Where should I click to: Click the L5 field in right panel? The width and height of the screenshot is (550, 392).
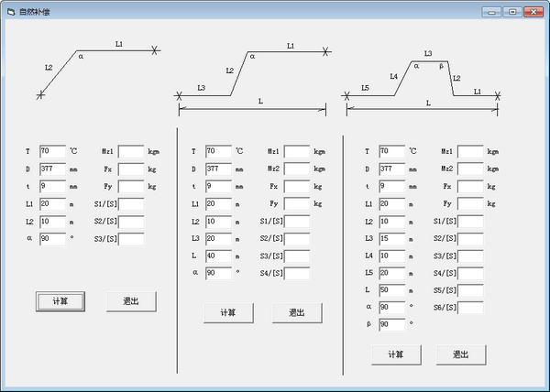click(x=390, y=273)
